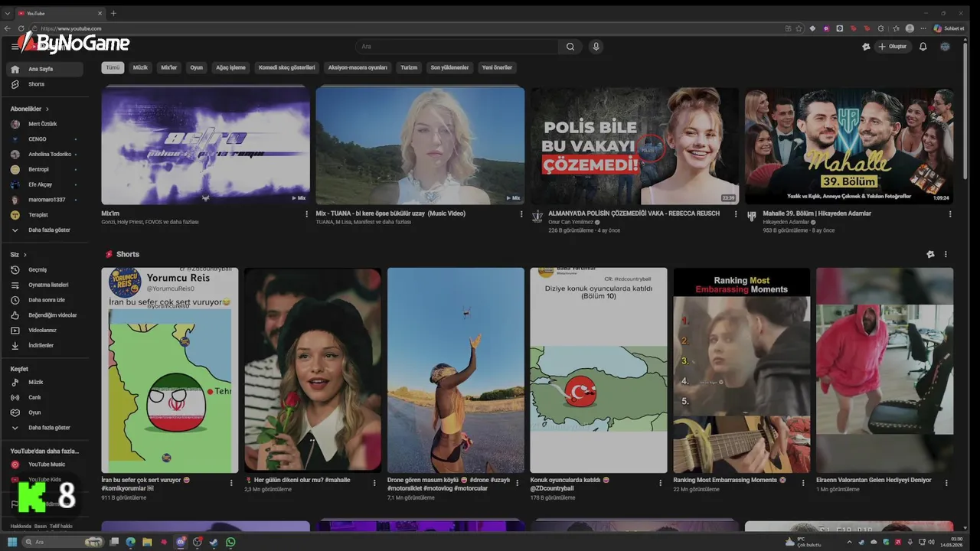This screenshot has height=551, width=980.
Task: Open account avatar menu at top right
Action: click(x=945, y=47)
